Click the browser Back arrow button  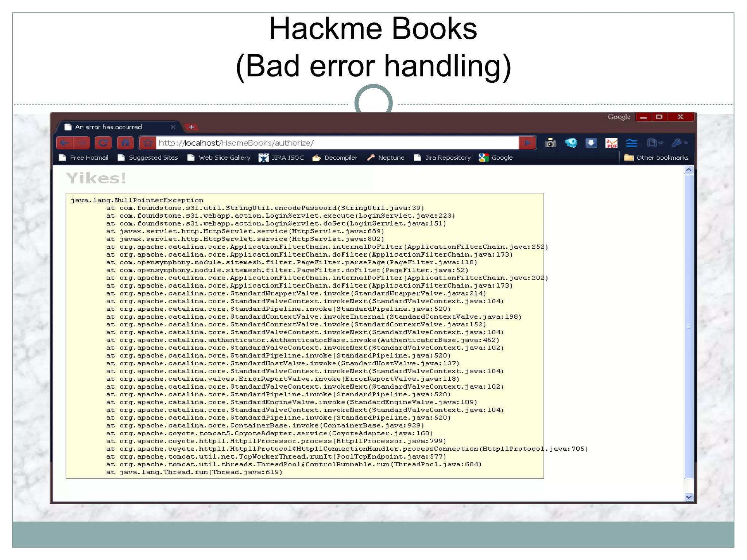[x=65, y=143]
